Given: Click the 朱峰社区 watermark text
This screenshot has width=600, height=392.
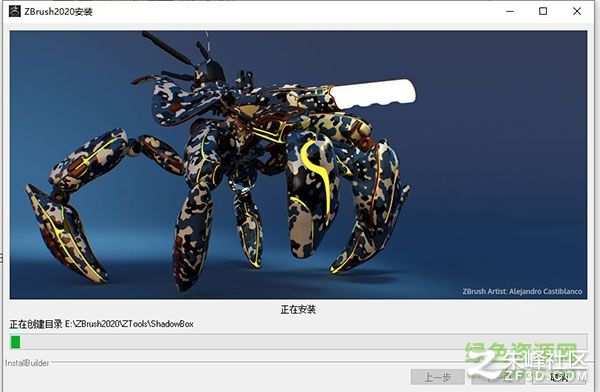Looking at the screenshot, I should (x=546, y=360).
